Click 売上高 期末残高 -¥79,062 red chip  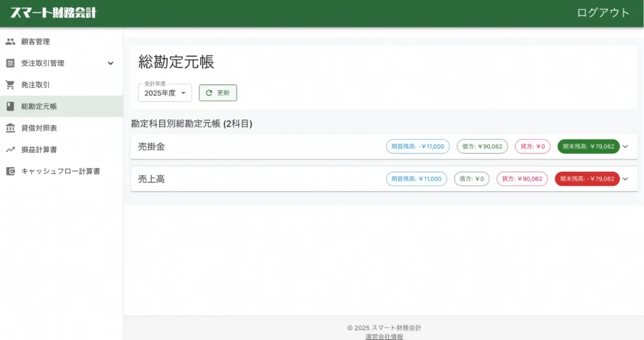tap(587, 179)
